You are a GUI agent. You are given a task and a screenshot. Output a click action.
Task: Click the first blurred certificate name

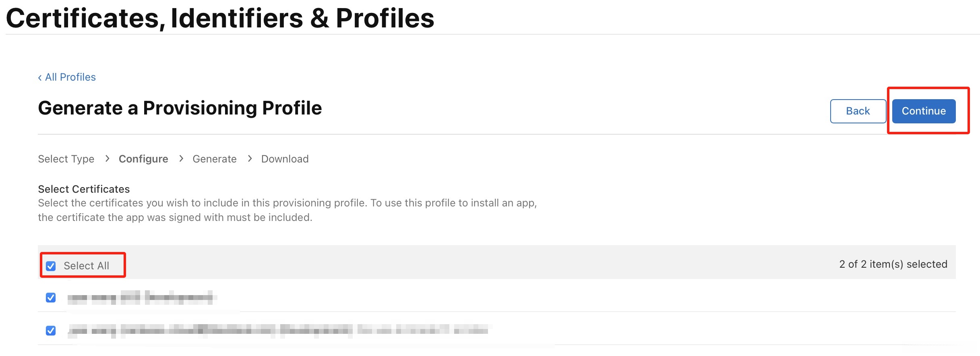[x=141, y=298]
